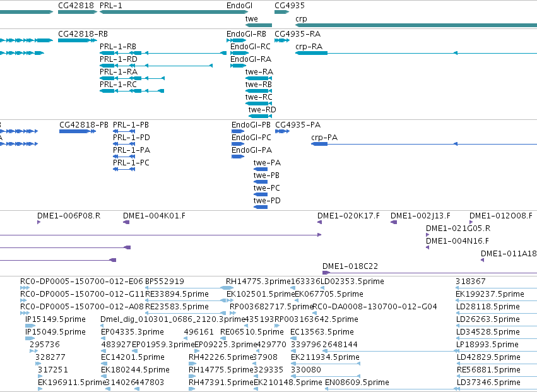This screenshot has height=392, width=537.
Task: Select EST RE56881.5prime
Action: [496, 376]
